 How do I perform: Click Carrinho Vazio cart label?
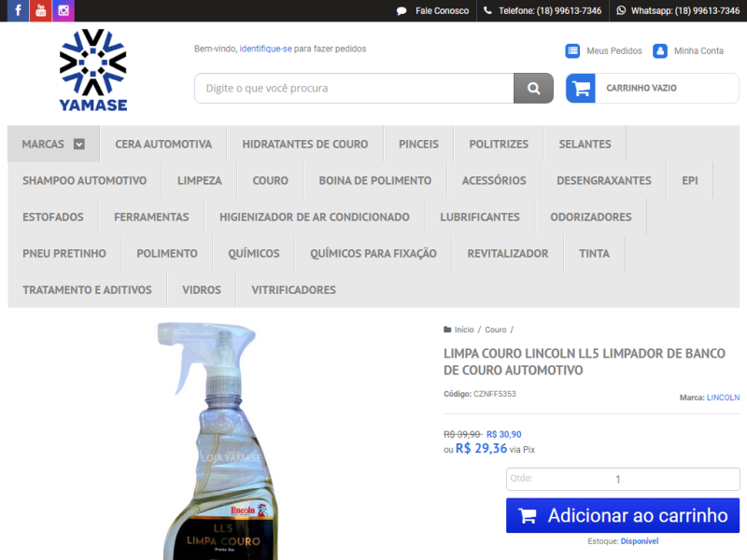[x=641, y=88]
